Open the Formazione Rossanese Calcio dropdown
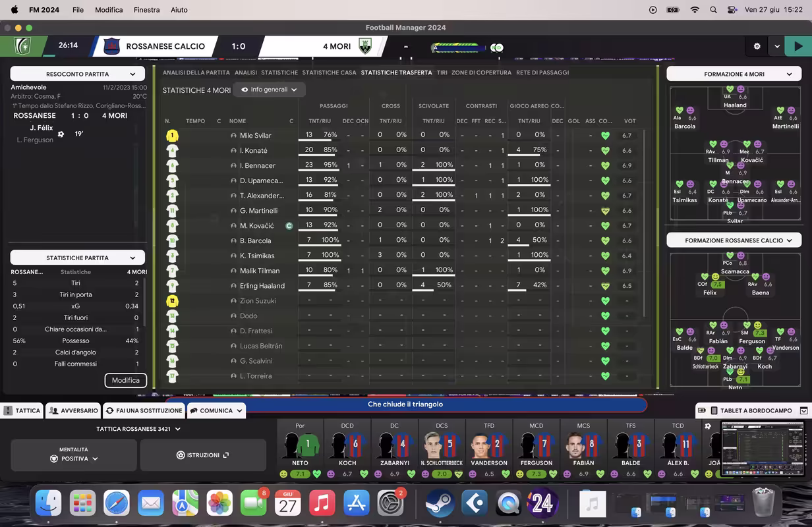Screen dimensions: 812x527 click(734, 240)
